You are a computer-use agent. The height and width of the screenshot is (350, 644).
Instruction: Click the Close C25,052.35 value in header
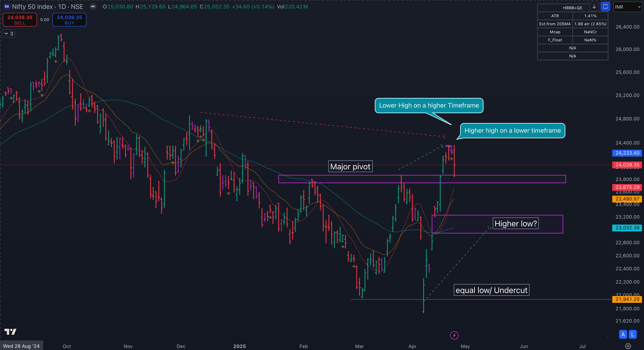click(x=215, y=7)
